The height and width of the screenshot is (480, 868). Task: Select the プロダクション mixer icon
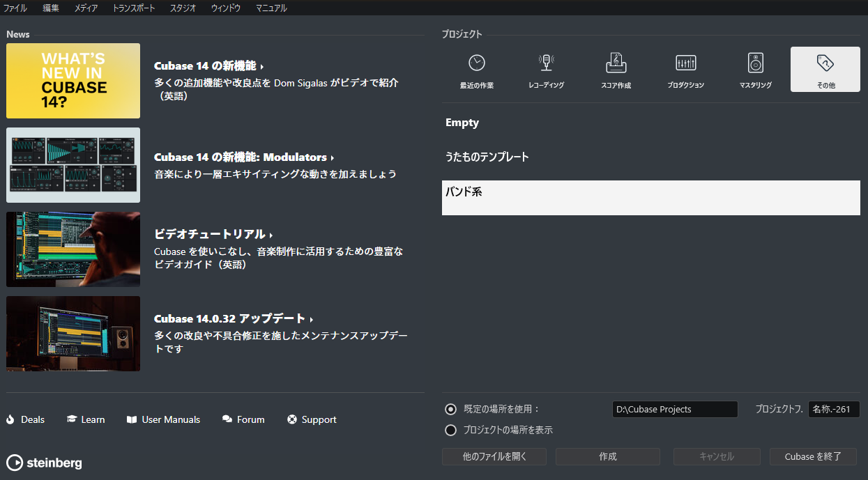685,63
